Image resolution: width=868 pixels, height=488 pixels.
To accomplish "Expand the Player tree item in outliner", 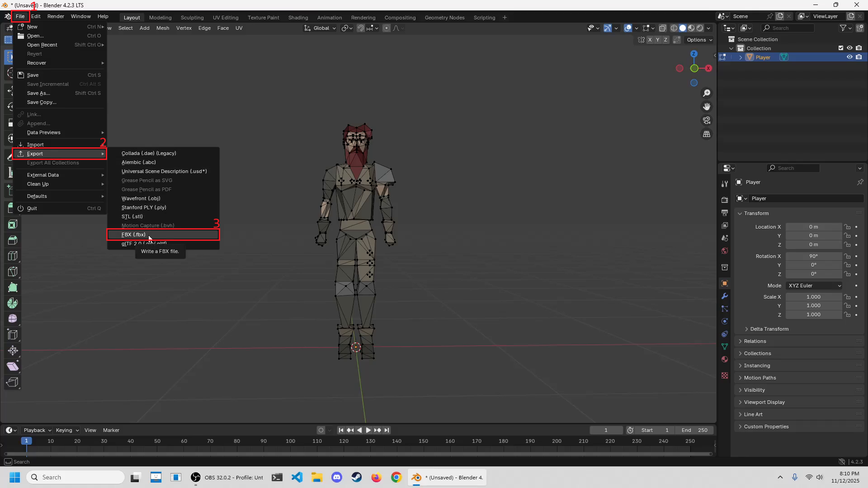I will tap(741, 57).
